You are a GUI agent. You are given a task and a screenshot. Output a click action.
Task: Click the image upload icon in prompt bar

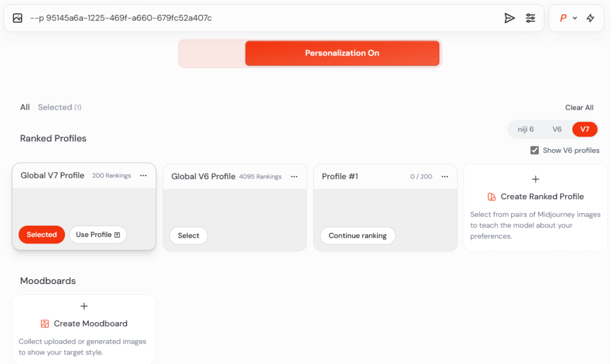click(x=17, y=18)
